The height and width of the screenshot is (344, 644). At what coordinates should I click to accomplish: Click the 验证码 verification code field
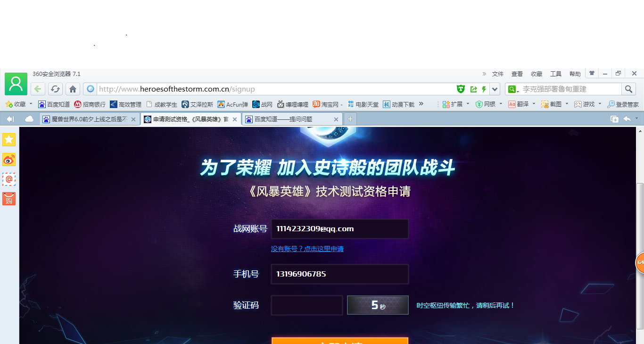click(307, 305)
